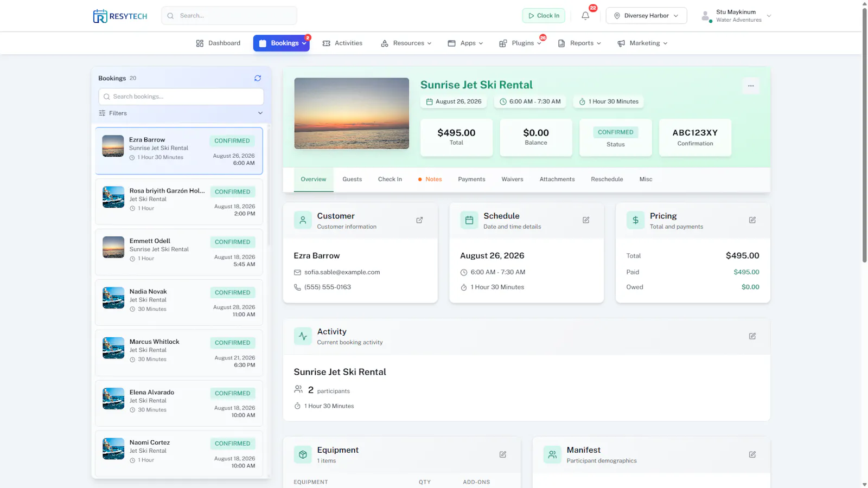
Task: Open the Reports dropdown menu
Action: (x=579, y=43)
